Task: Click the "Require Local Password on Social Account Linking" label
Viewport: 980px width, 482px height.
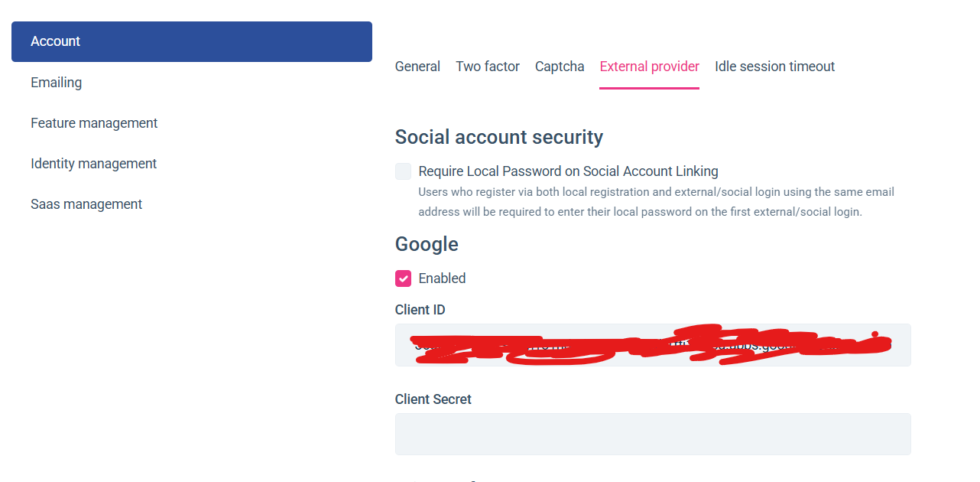Action: click(568, 171)
